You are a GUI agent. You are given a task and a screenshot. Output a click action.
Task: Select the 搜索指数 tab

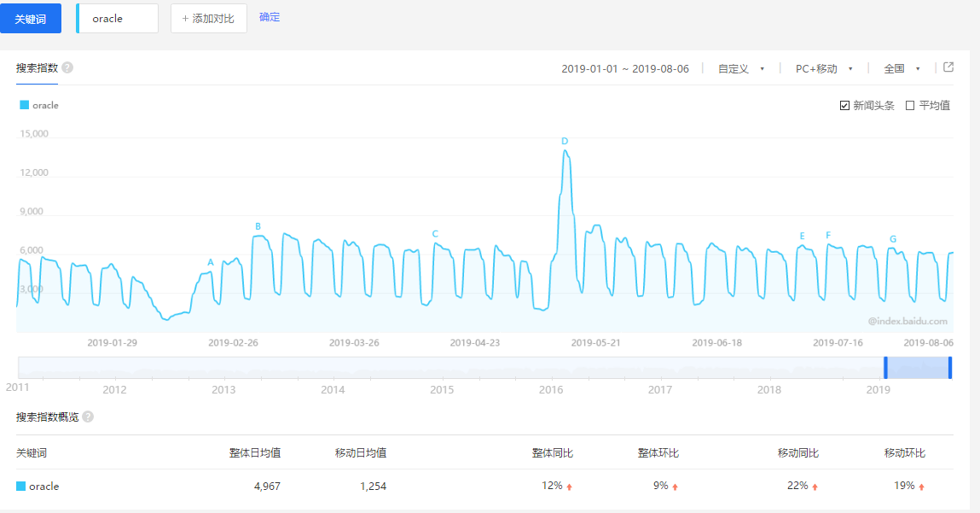(37, 67)
